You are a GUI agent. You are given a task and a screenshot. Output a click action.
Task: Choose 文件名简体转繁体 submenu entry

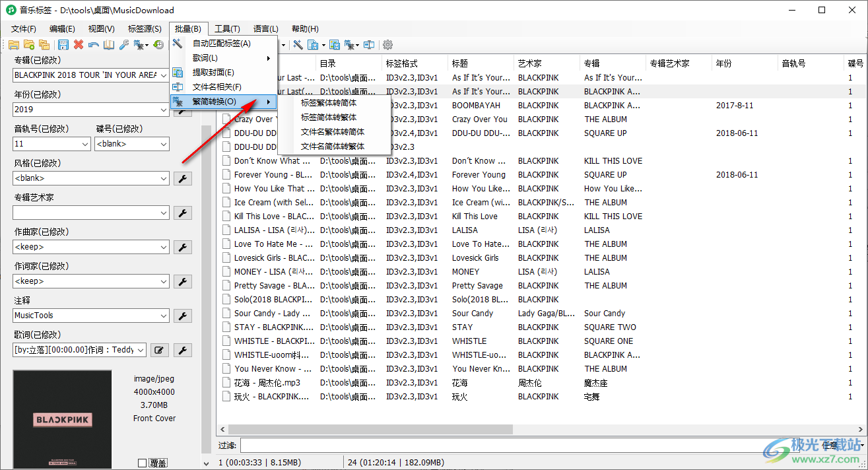332,147
